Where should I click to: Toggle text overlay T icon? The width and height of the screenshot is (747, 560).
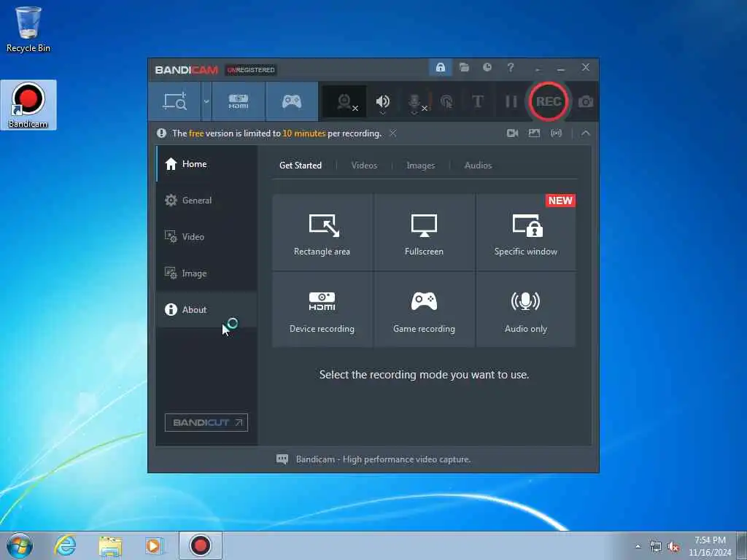pos(478,101)
